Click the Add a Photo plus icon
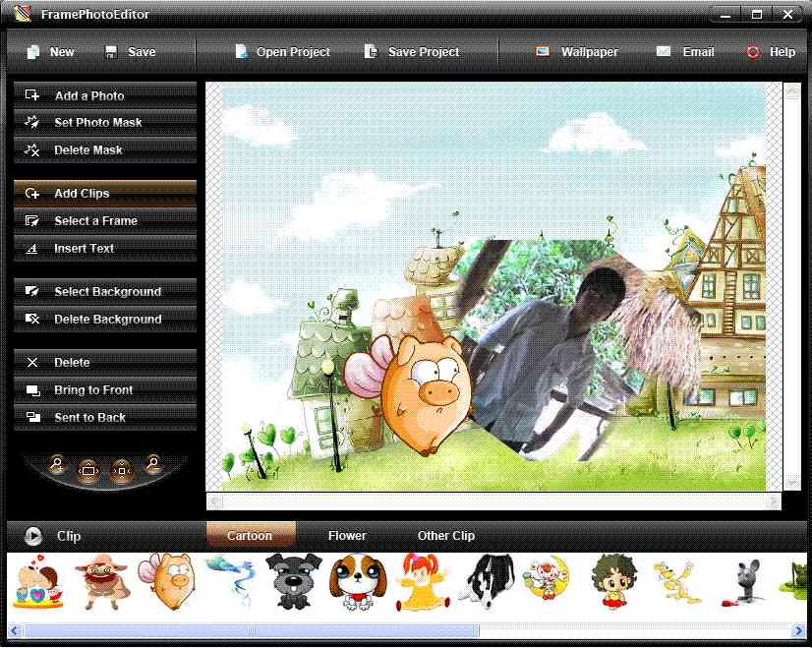Viewport: 812px width, 648px height. pyautogui.click(x=32, y=95)
